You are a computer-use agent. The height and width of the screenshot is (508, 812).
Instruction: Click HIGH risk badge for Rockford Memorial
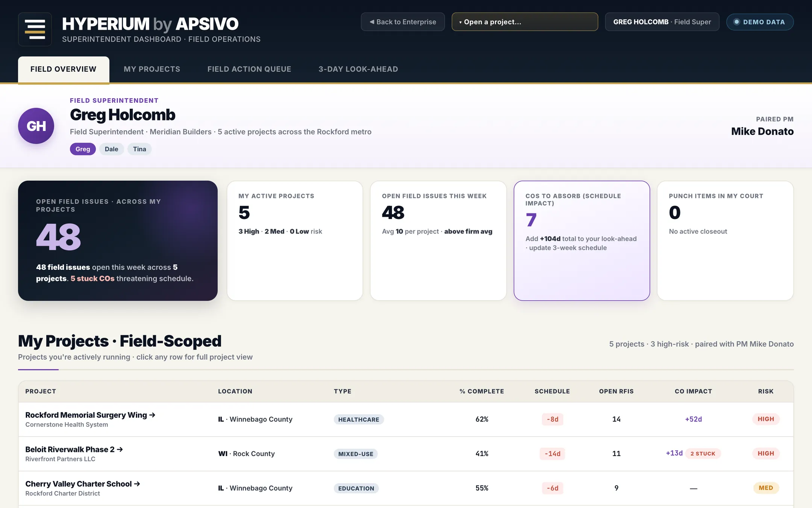pyautogui.click(x=766, y=419)
